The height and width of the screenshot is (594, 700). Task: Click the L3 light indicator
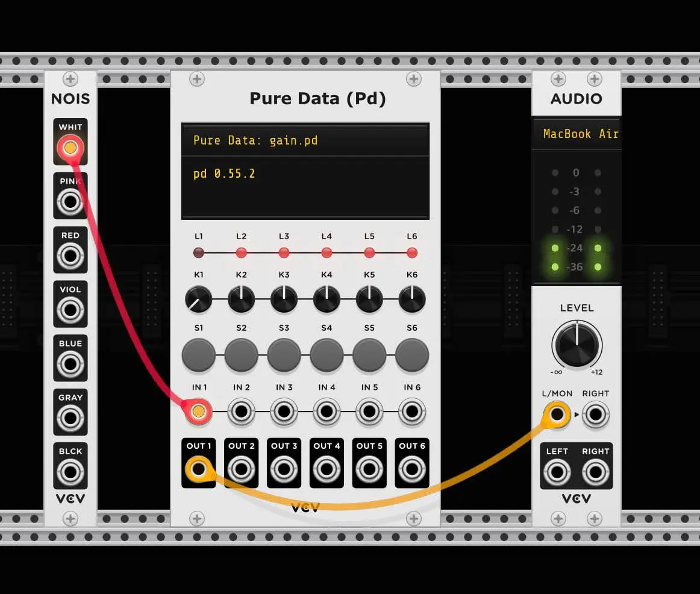(x=284, y=253)
